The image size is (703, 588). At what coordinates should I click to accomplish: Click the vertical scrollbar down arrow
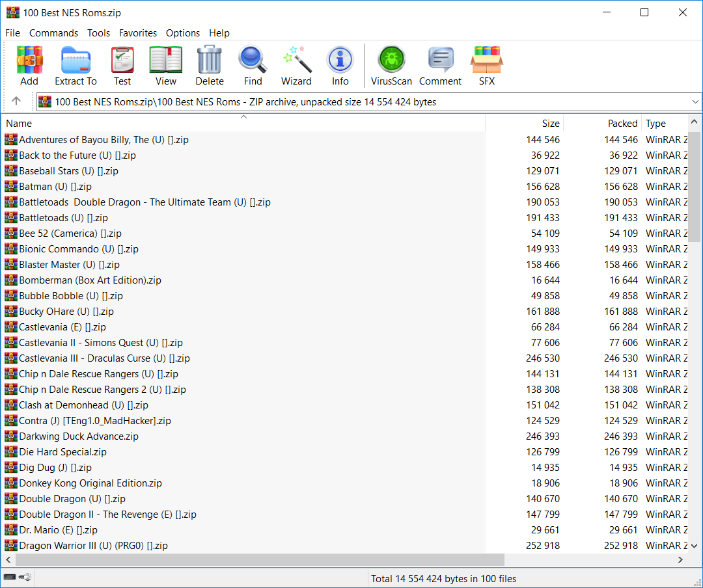click(695, 546)
